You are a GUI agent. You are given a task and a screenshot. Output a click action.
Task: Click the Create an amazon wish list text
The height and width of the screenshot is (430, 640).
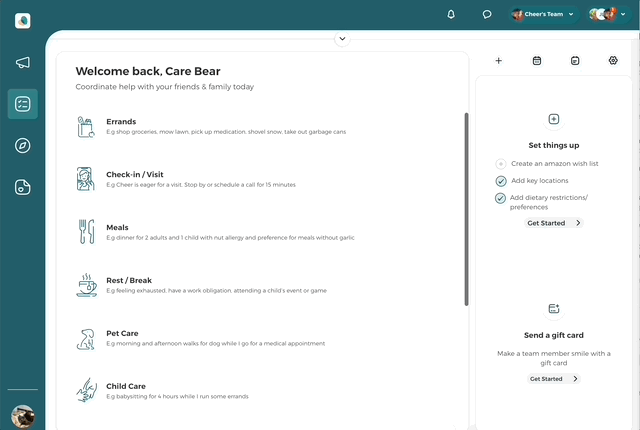tap(554, 164)
